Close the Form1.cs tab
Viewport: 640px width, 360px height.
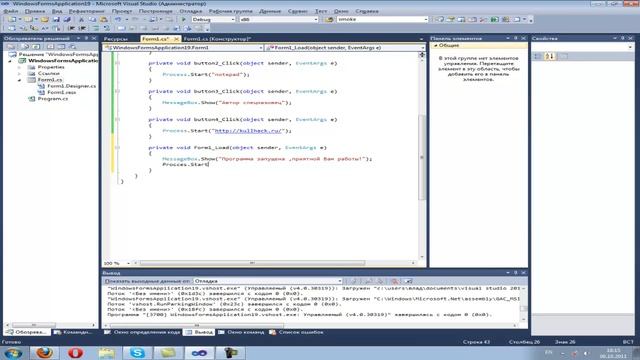click(176, 39)
